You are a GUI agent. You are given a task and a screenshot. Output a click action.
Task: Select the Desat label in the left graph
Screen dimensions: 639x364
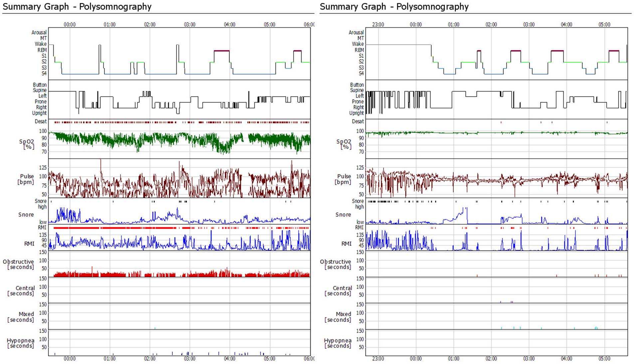[x=41, y=121]
